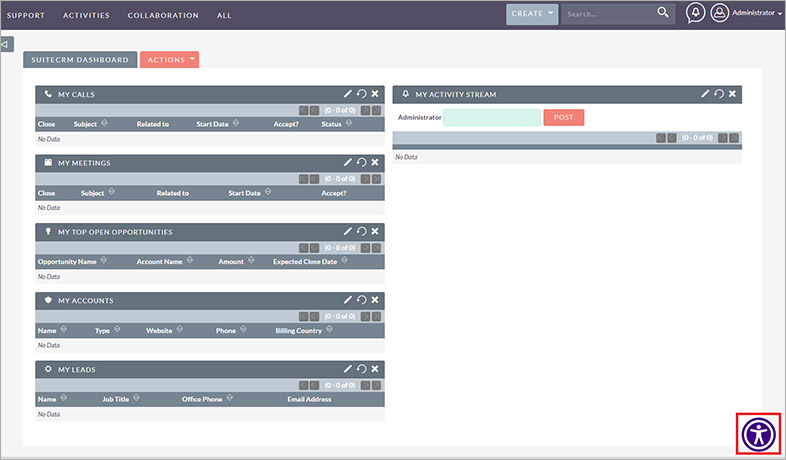
Task: Go to last page in My Leads
Action: click(376, 385)
